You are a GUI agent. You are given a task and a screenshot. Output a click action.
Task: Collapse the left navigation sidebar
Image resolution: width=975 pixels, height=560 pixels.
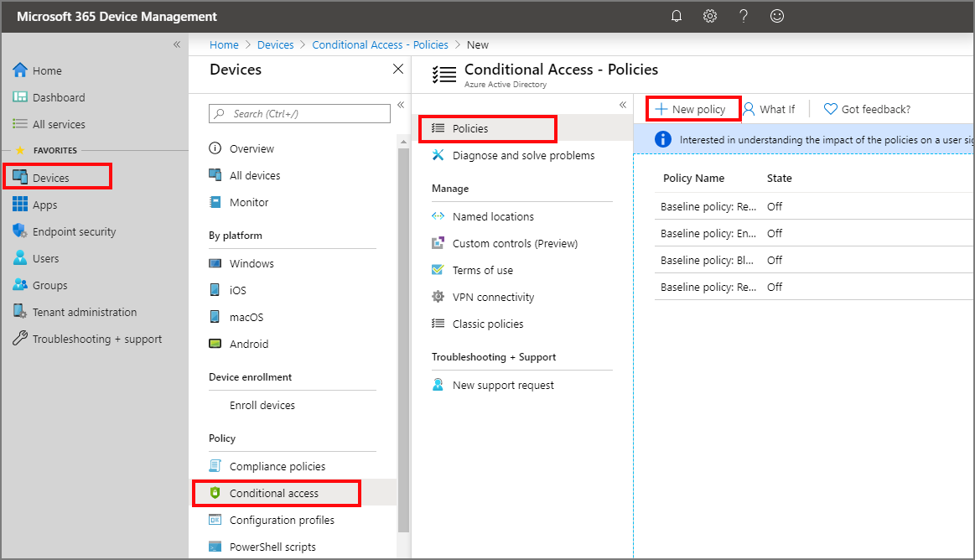pyautogui.click(x=177, y=44)
